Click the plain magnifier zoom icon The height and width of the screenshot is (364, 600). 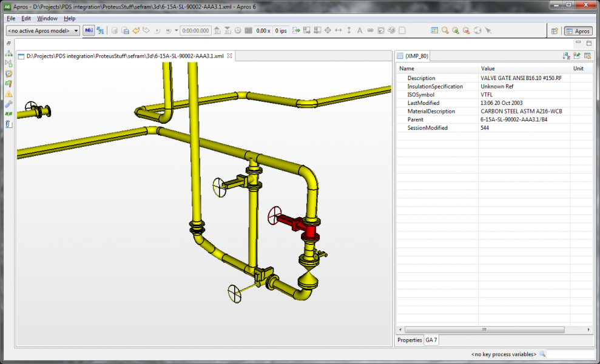coord(445,30)
